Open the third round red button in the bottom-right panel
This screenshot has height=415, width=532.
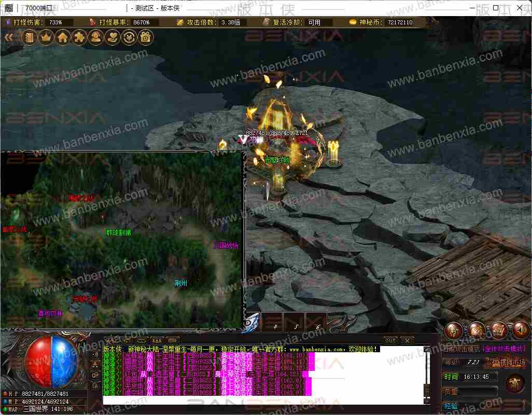coord(498,330)
